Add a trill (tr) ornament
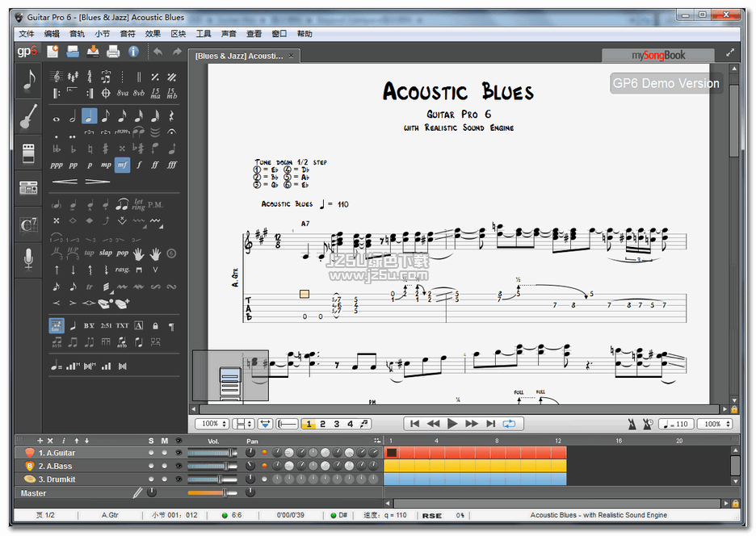The image size is (756, 536). (x=89, y=287)
